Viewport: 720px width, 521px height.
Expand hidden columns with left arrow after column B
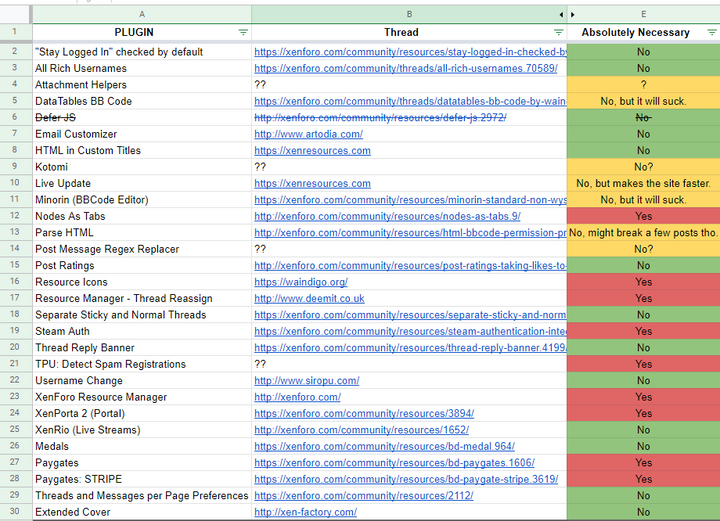tap(560, 14)
